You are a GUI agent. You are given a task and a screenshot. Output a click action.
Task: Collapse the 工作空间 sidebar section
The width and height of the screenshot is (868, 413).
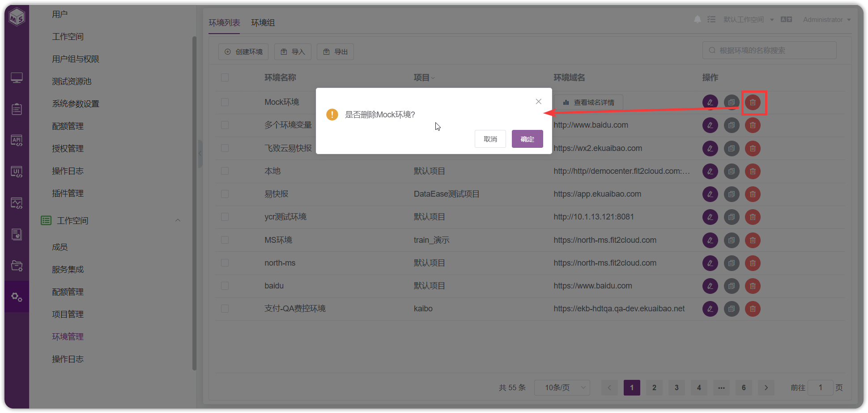(178, 220)
